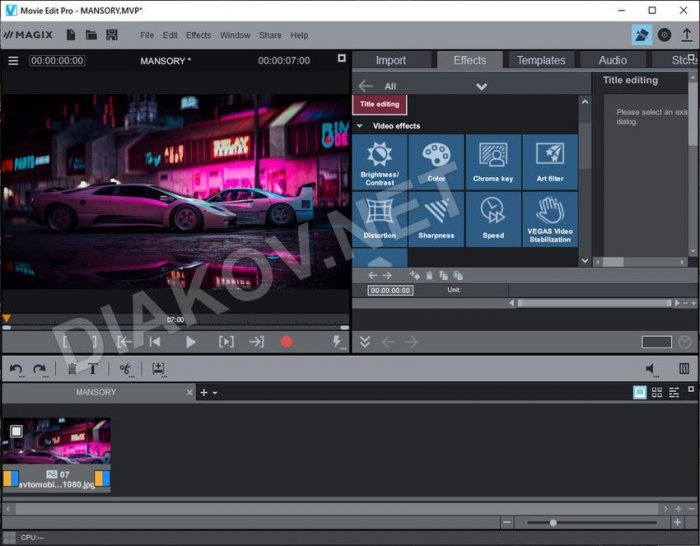Image resolution: width=700 pixels, height=546 pixels.
Task: Click the Title tool T icon
Action: point(93,369)
